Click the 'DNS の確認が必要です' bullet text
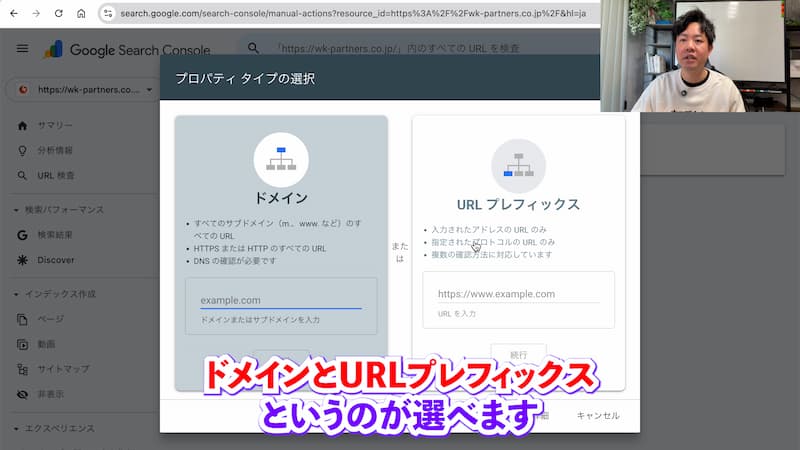 tap(235, 261)
